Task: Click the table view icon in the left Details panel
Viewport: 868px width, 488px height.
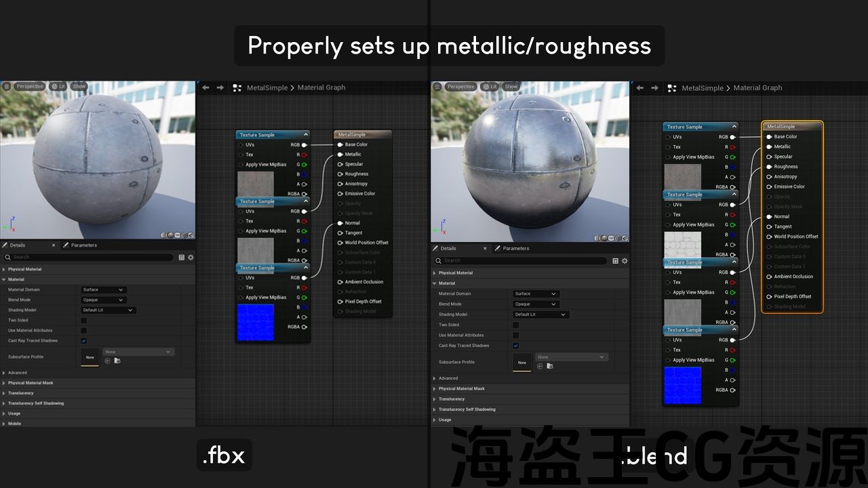Action: click(x=181, y=258)
